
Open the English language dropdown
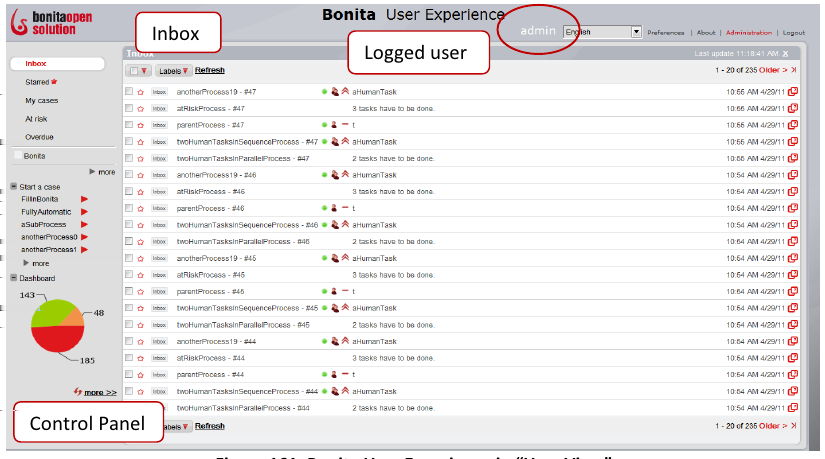click(x=602, y=32)
